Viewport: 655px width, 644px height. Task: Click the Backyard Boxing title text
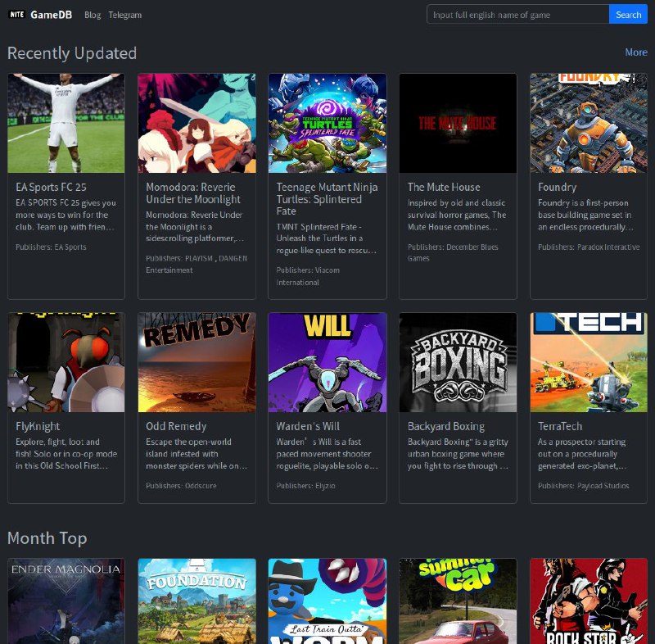(445, 426)
